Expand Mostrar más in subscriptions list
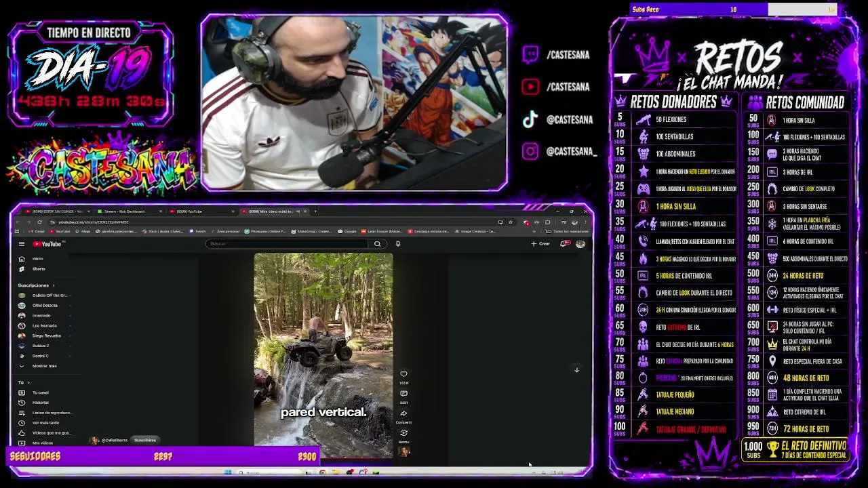The width and height of the screenshot is (868, 488). coord(39,366)
